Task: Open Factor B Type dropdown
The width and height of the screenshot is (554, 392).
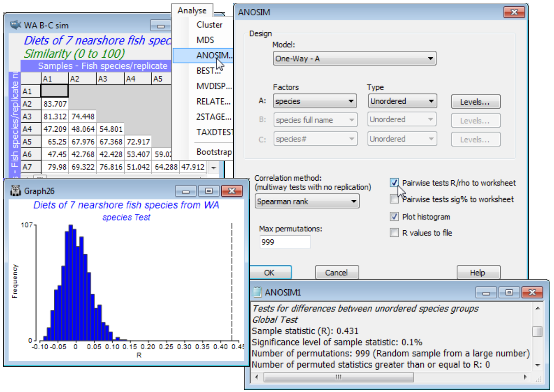Action: coord(402,120)
